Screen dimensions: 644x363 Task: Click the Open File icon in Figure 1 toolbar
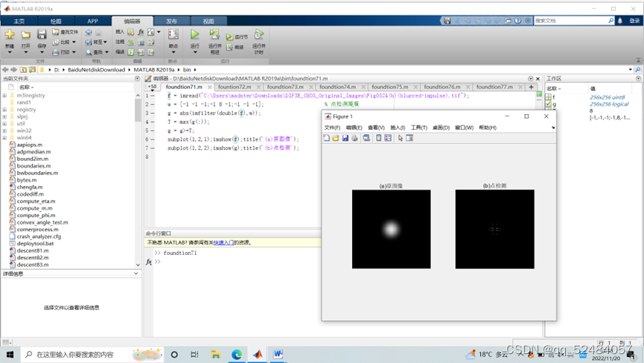pos(336,138)
